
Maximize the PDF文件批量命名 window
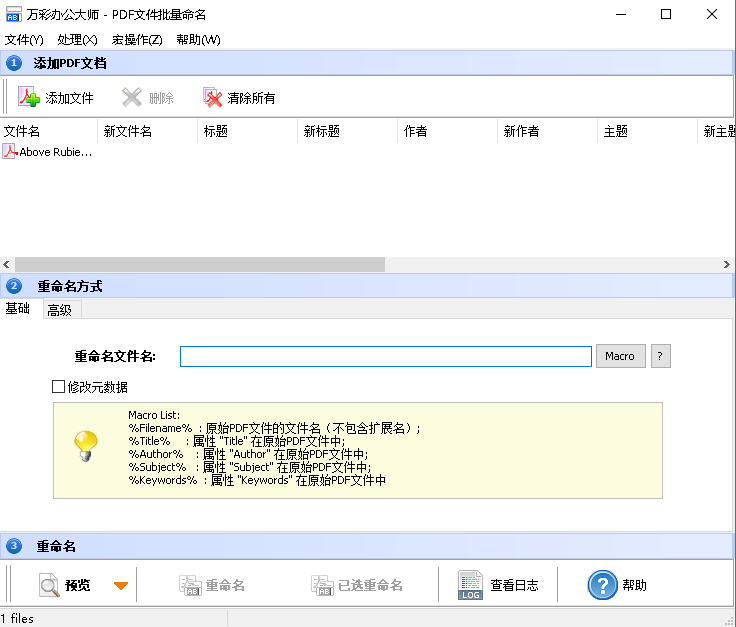click(x=666, y=15)
